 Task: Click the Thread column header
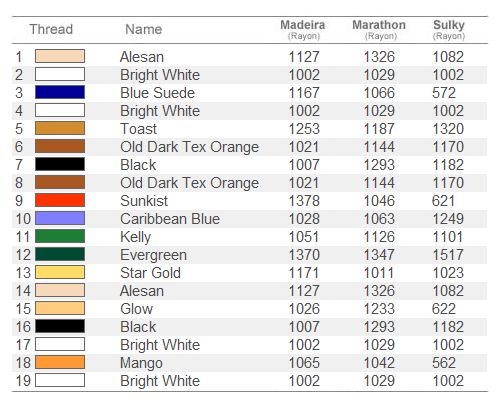coord(51,29)
